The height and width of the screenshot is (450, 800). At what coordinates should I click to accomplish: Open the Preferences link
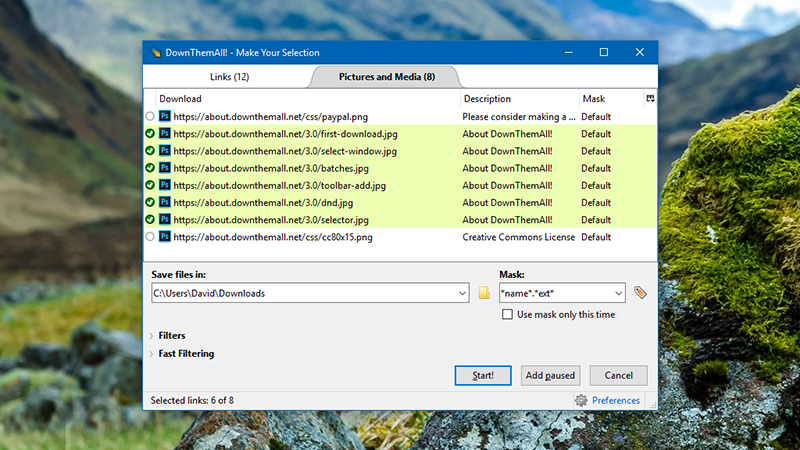point(616,401)
